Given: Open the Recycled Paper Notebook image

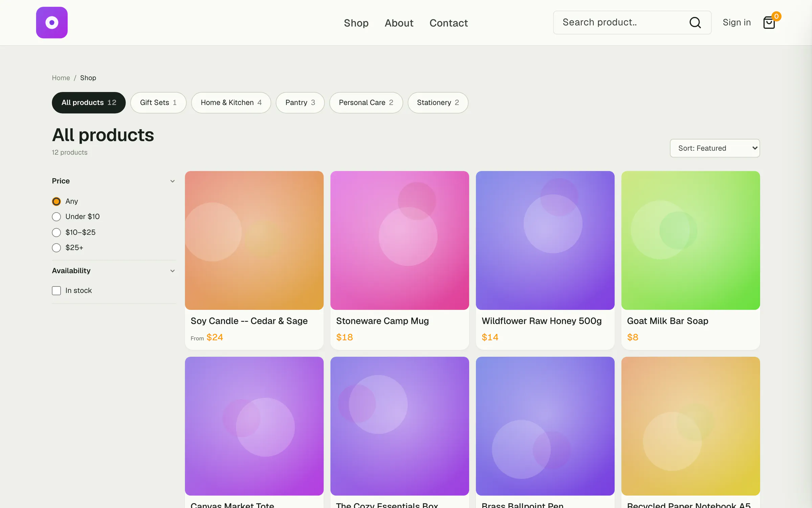Looking at the screenshot, I should 691,426.
